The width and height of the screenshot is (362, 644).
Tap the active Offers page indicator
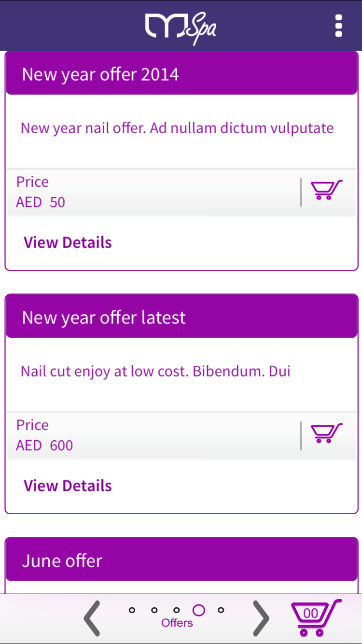[198, 610]
